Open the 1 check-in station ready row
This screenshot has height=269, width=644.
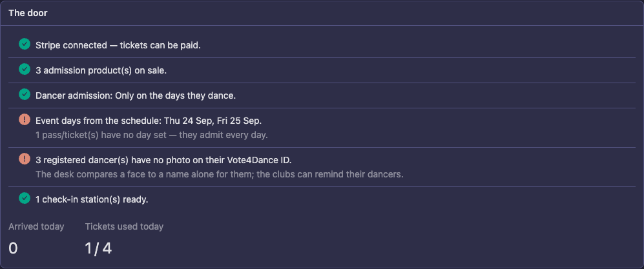[x=322, y=200]
